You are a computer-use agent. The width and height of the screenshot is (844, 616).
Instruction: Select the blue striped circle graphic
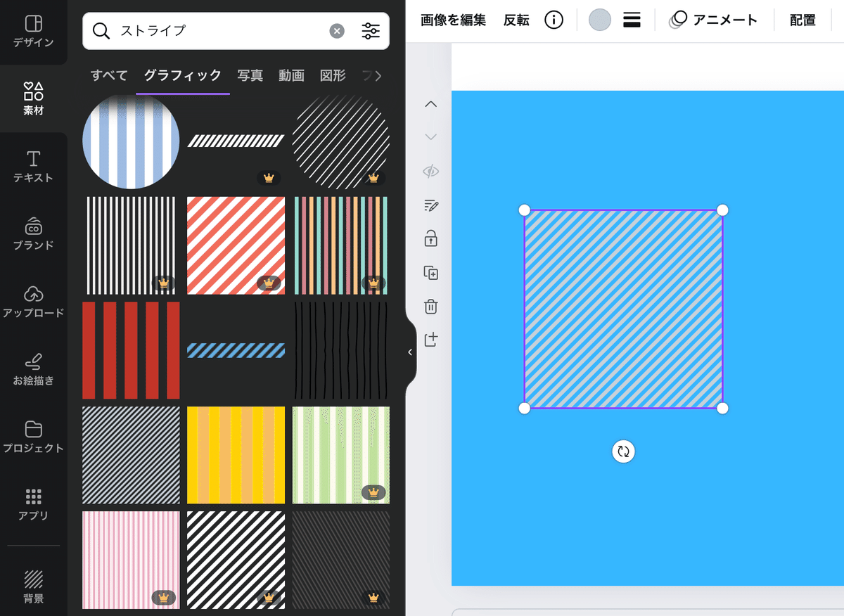(x=131, y=141)
